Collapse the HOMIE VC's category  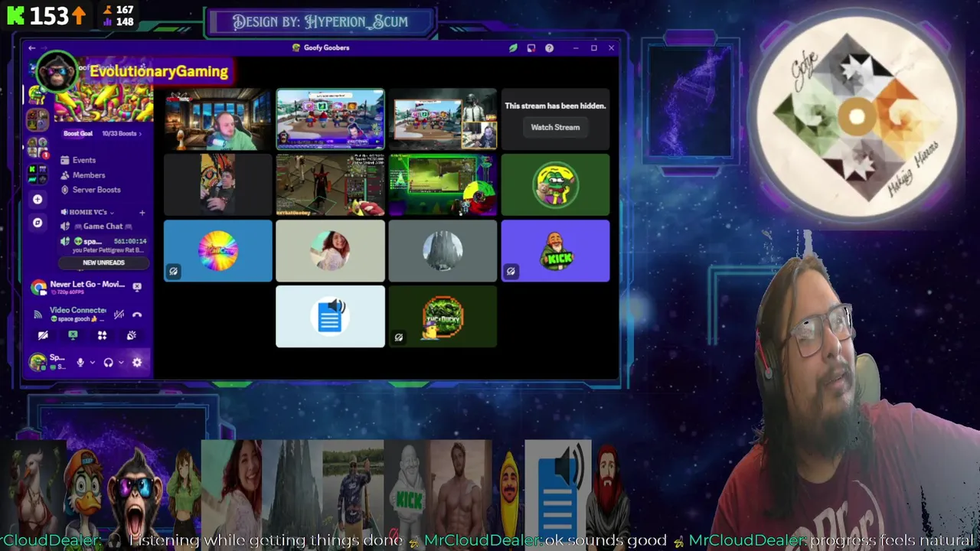click(87, 212)
